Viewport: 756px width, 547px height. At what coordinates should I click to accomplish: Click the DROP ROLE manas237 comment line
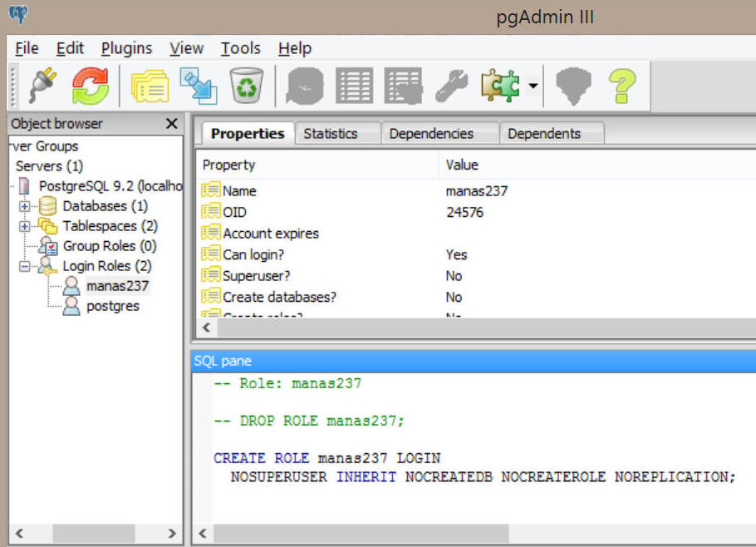308,421
